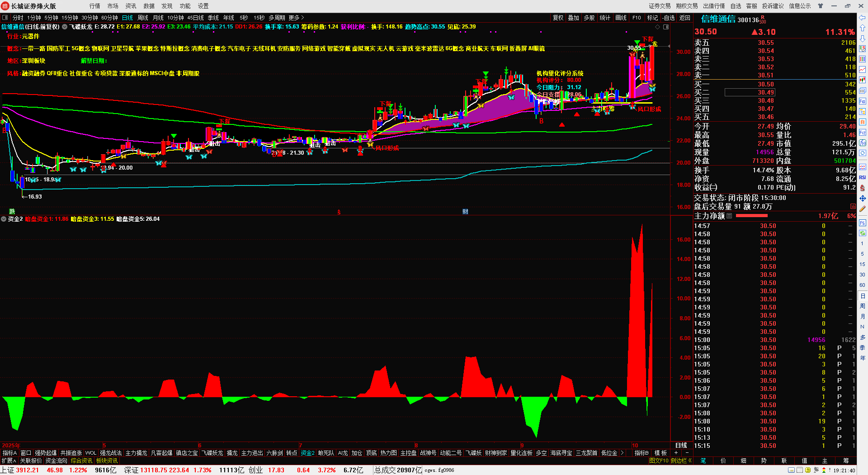Viewport: 868px width, 475px height.
Task: Switch to 60分钟 period
Action: click(109, 18)
